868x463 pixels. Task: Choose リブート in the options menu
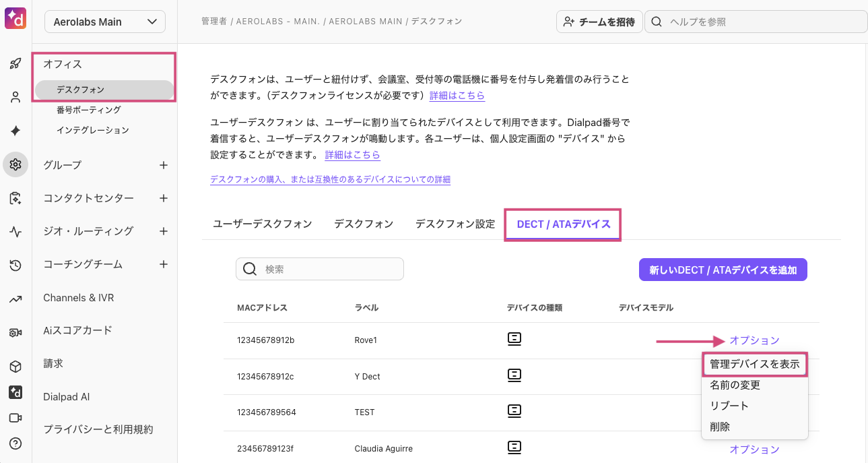729,406
